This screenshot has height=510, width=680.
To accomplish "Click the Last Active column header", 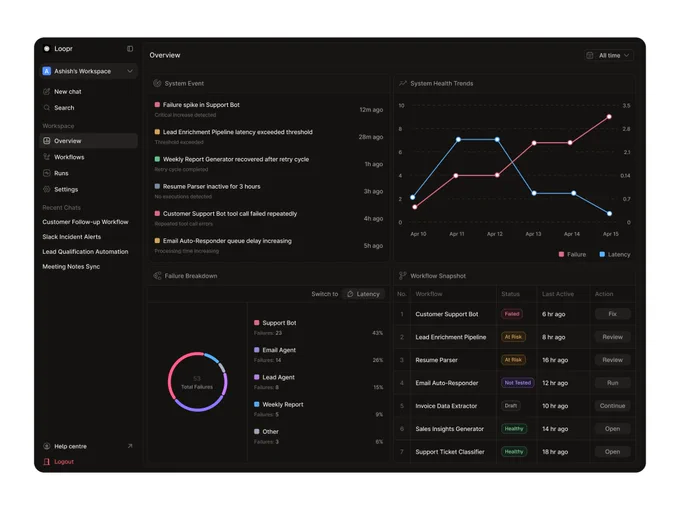I will (x=558, y=294).
